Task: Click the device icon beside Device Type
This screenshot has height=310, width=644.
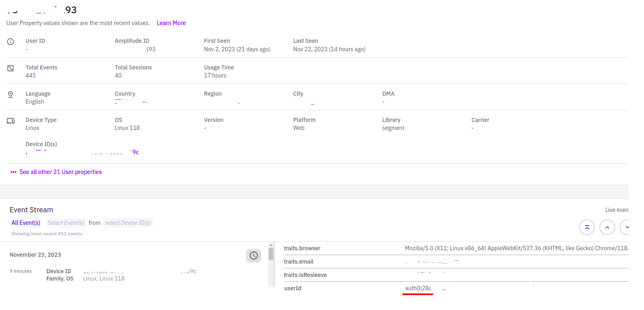Action: click(x=10, y=121)
